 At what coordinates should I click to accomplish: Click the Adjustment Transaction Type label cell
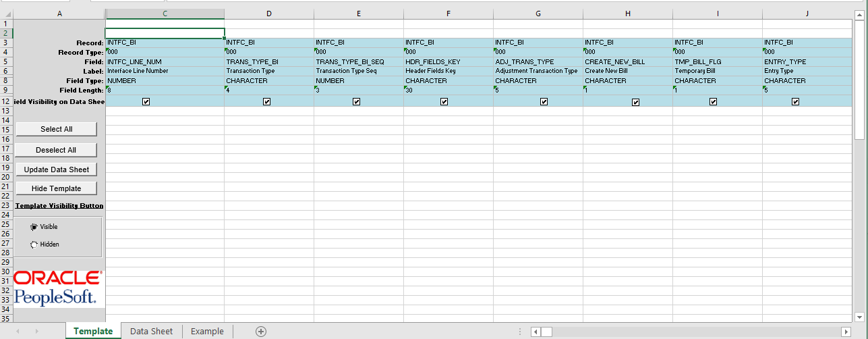pos(538,71)
